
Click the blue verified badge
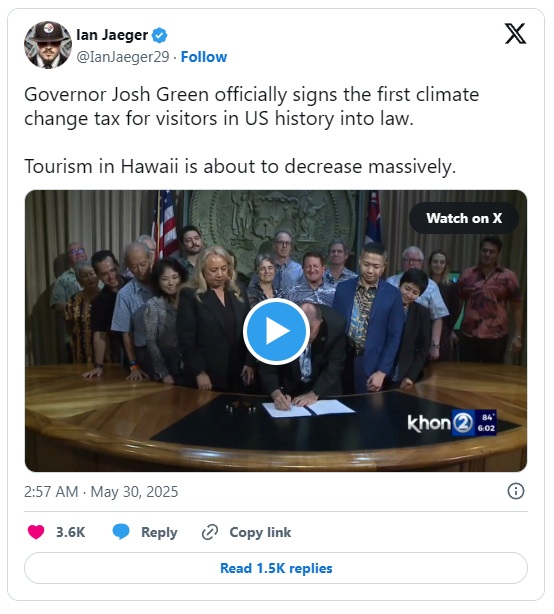pos(159,36)
